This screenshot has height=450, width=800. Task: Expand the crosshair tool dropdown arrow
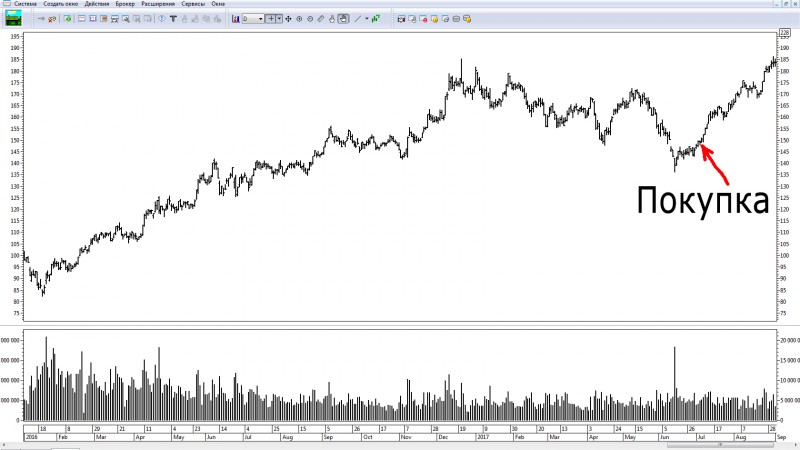point(279,19)
